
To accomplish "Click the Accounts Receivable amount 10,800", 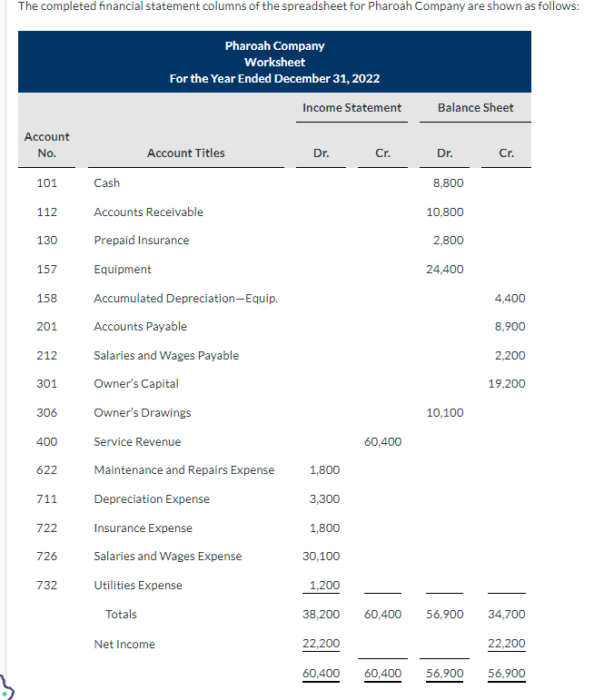I will [x=445, y=212].
